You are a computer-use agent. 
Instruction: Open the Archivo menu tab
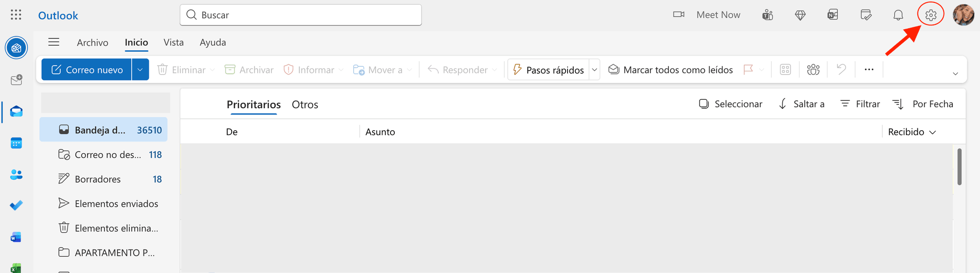tap(92, 43)
